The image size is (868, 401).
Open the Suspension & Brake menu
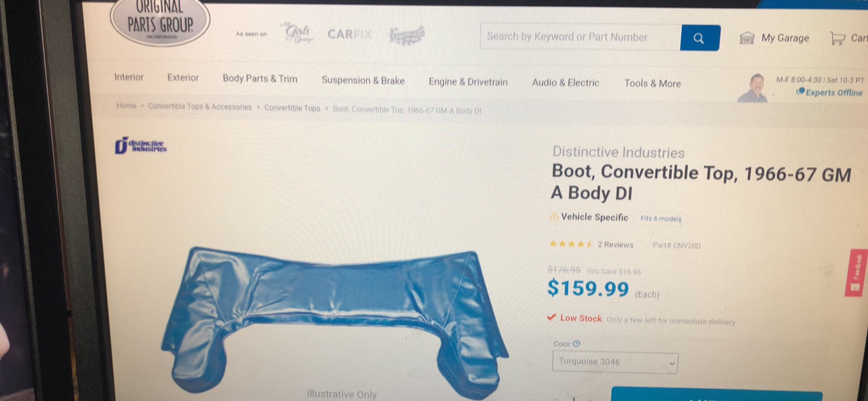click(363, 81)
